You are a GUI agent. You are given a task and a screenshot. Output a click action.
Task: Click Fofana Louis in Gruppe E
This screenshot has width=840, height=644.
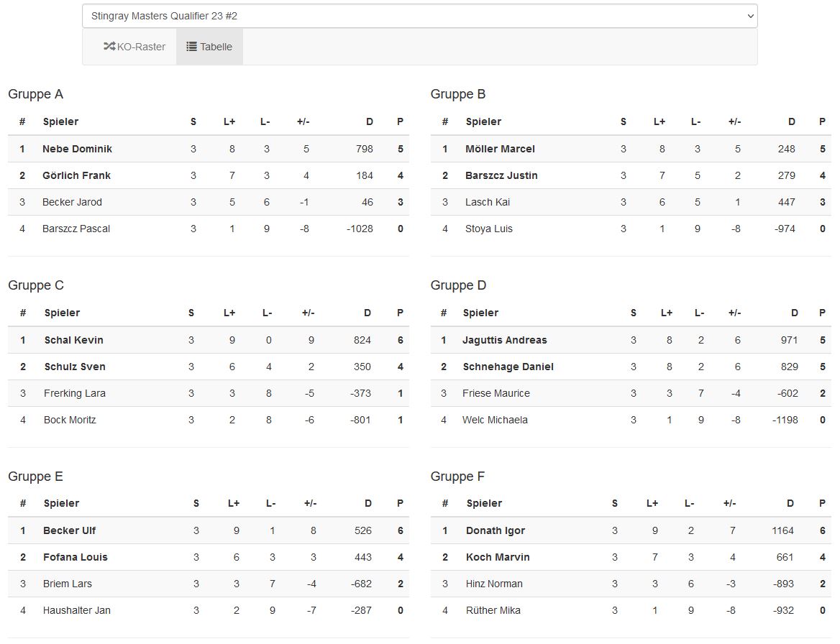click(x=75, y=557)
